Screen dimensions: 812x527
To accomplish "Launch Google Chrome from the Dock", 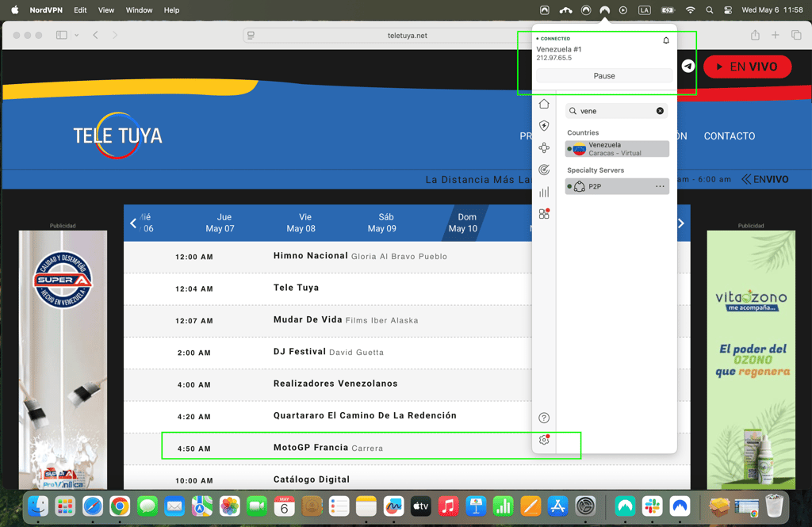I will [120, 506].
